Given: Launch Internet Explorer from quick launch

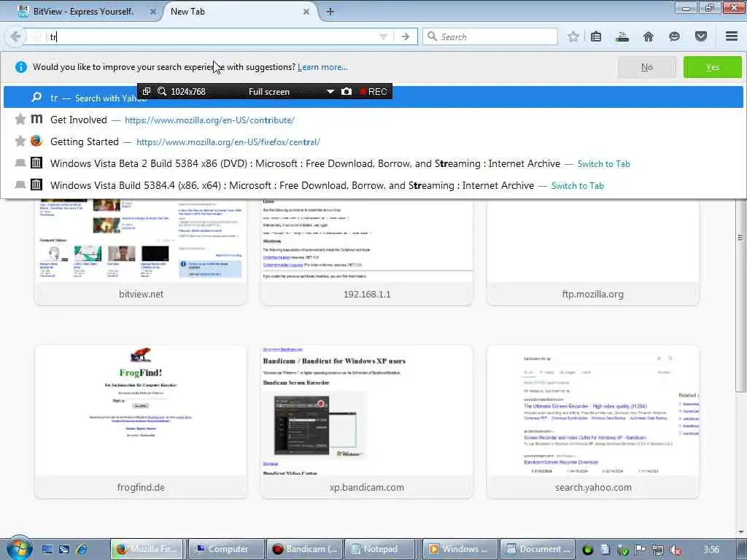Looking at the screenshot, I should (x=82, y=549).
